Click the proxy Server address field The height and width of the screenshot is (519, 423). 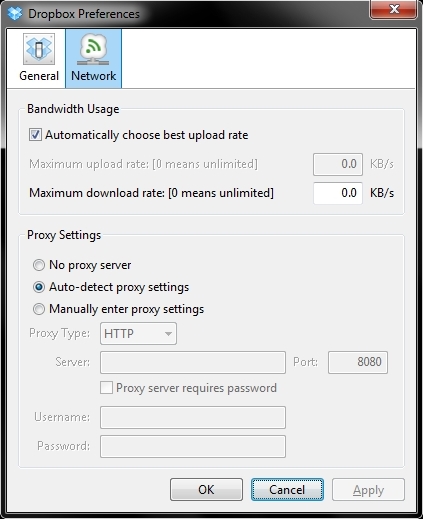pos(193,362)
